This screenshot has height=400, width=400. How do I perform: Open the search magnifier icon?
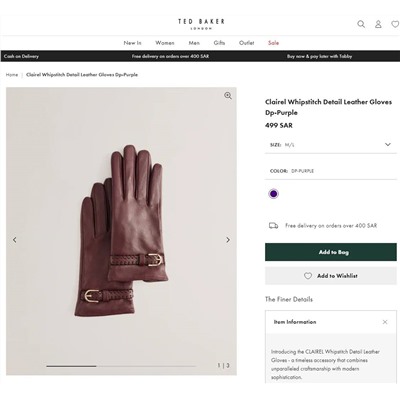[x=361, y=24]
